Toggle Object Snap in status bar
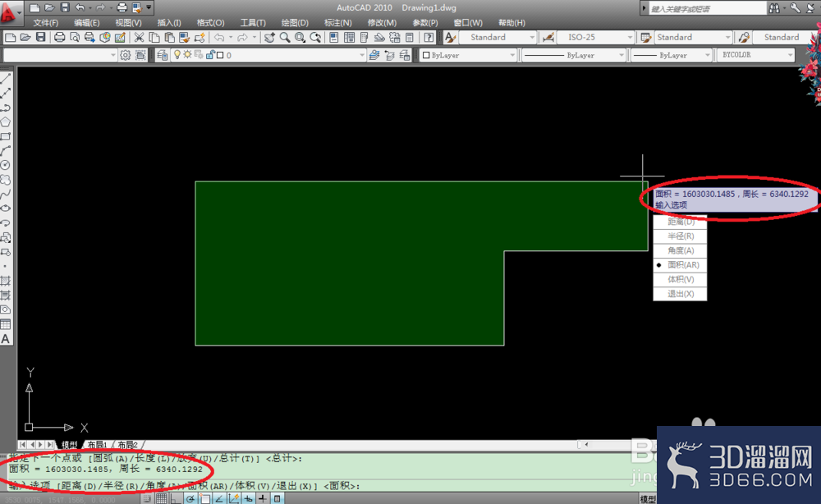This screenshot has width=821, height=504. (x=205, y=498)
